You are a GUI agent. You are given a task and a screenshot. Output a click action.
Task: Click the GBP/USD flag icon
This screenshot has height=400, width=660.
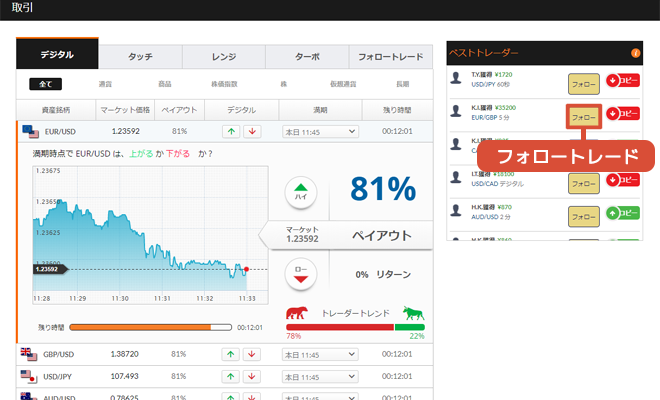coord(29,354)
